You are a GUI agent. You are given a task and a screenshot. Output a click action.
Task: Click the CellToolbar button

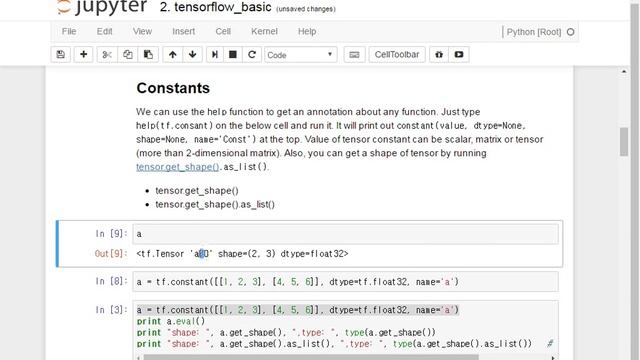click(397, 54)
